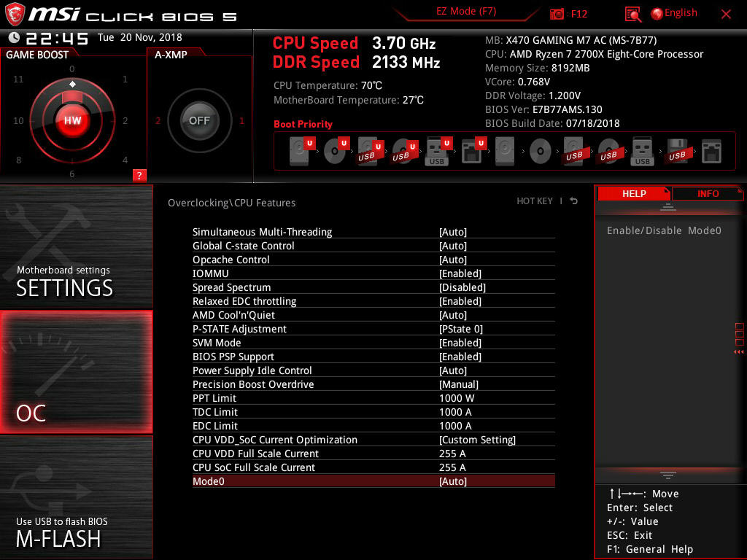Go back using the return arrow icon
Screen dimensions: 747x560
click(573, 201)
